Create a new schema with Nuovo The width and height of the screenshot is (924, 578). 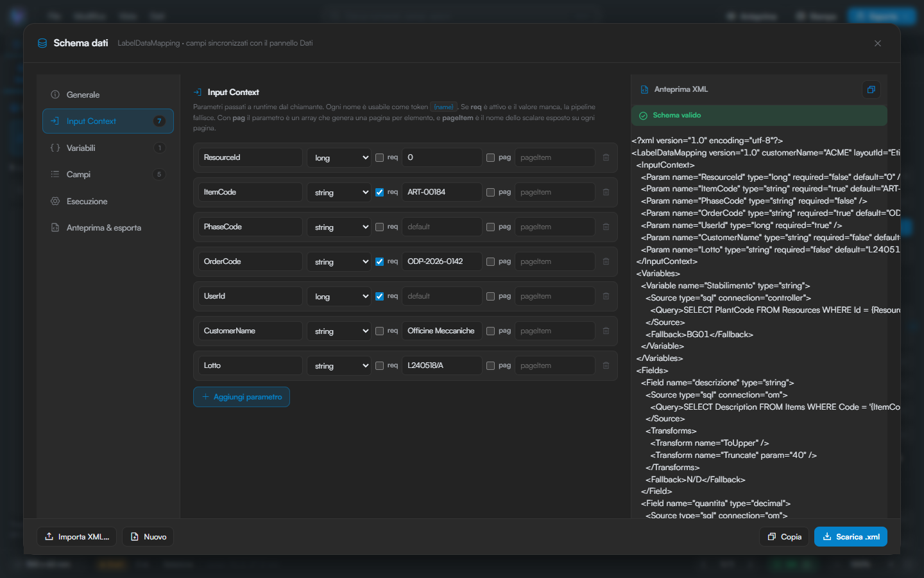[x=148, y=537]
